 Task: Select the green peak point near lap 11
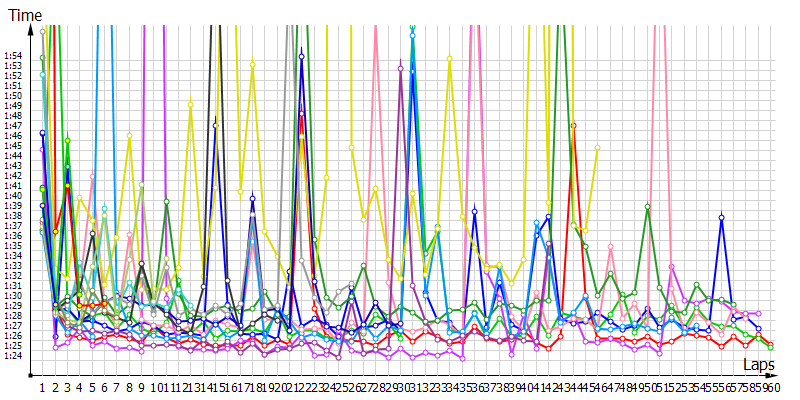click(166, 202)
